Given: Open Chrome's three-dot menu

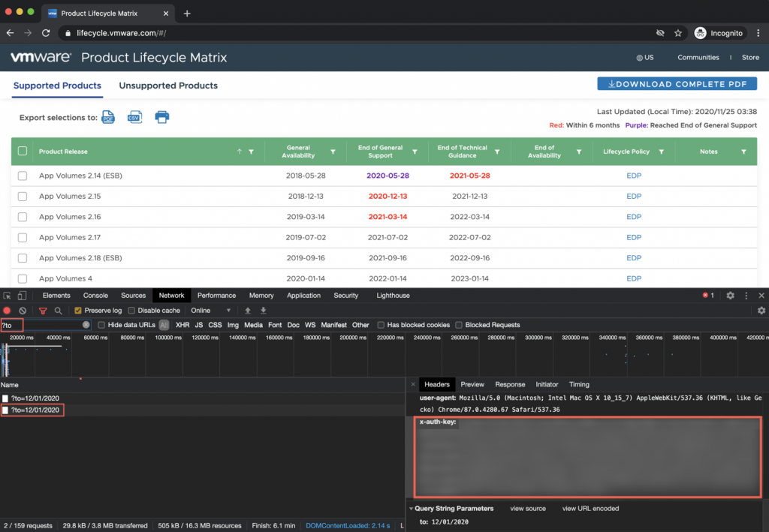Looking at the screenshot, I should [758, 33].
